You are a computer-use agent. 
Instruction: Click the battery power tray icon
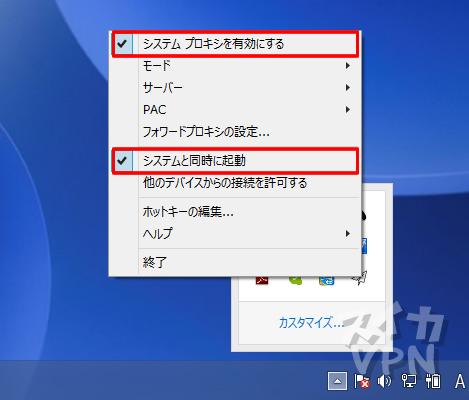433,381
